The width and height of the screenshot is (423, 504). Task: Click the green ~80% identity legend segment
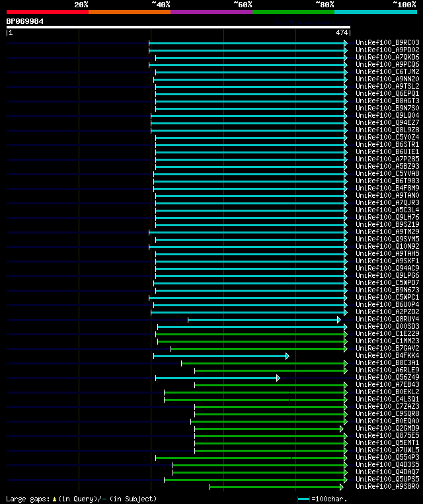coord(293,12)
